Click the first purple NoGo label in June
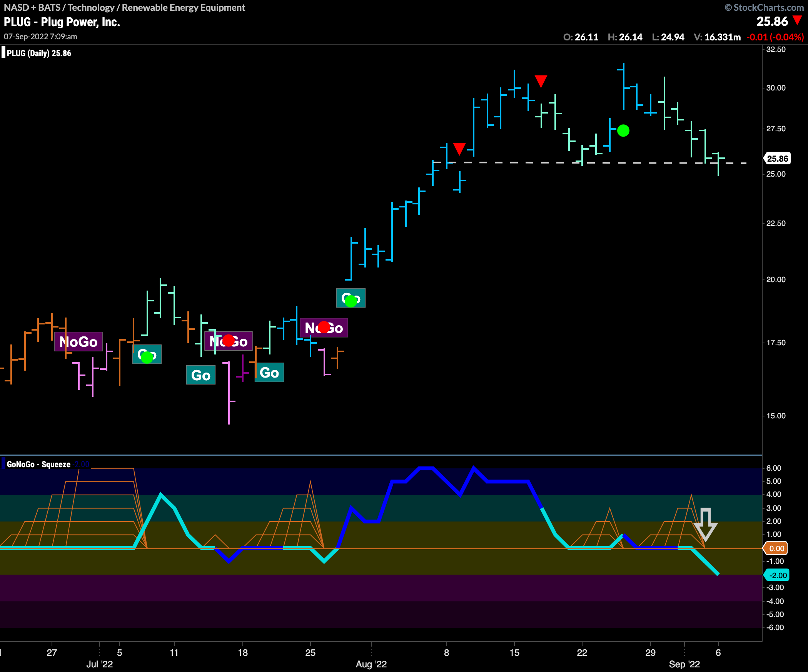This screenshot has width=808, height=672. point(78,342)
